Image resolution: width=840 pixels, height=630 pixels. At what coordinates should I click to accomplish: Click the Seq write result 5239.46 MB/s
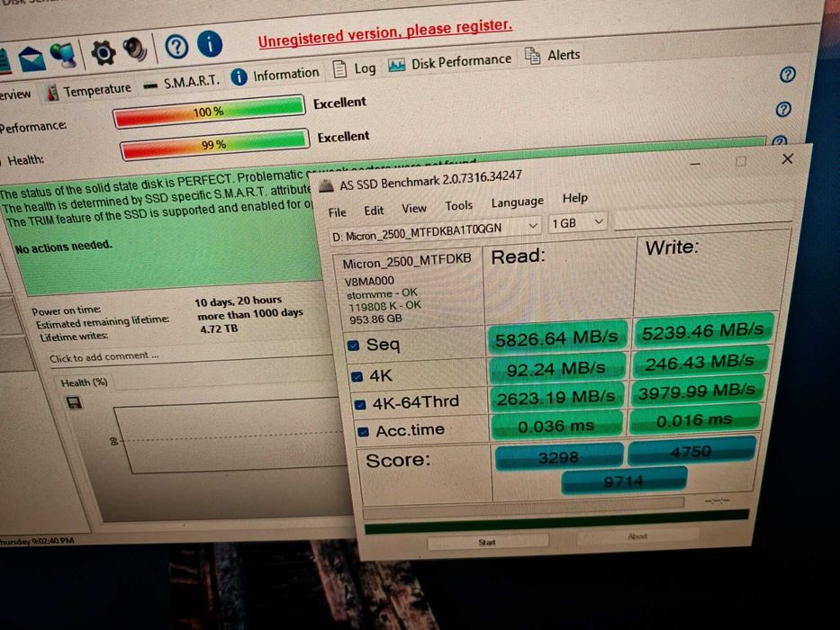point(702,330)
